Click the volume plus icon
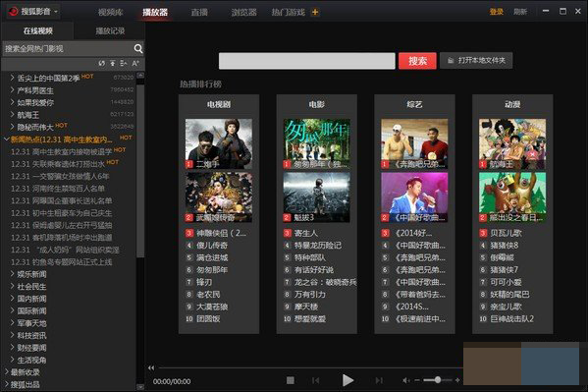The height and width of the screenshot is (392, 588). click(x=457, y=380)
